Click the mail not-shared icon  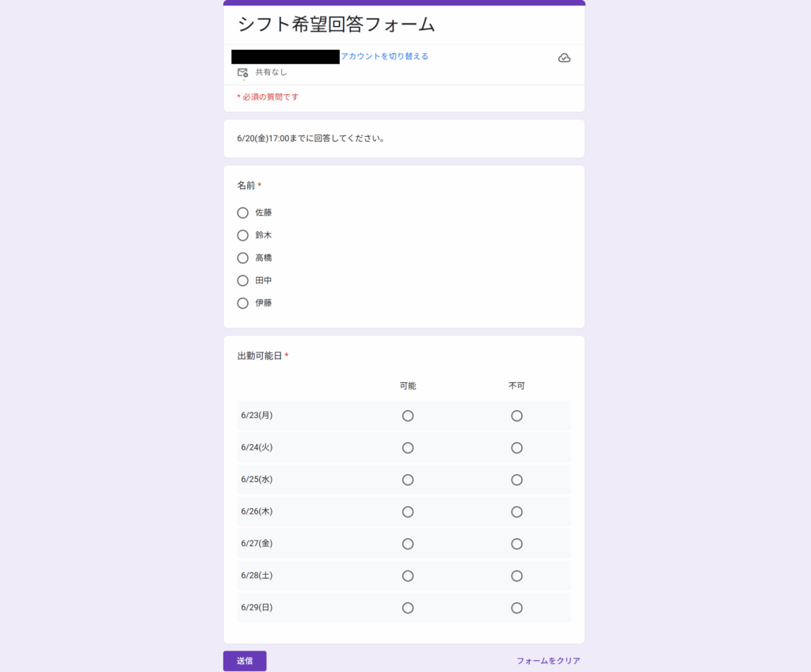pyautogui.click(x=242, y=72)
